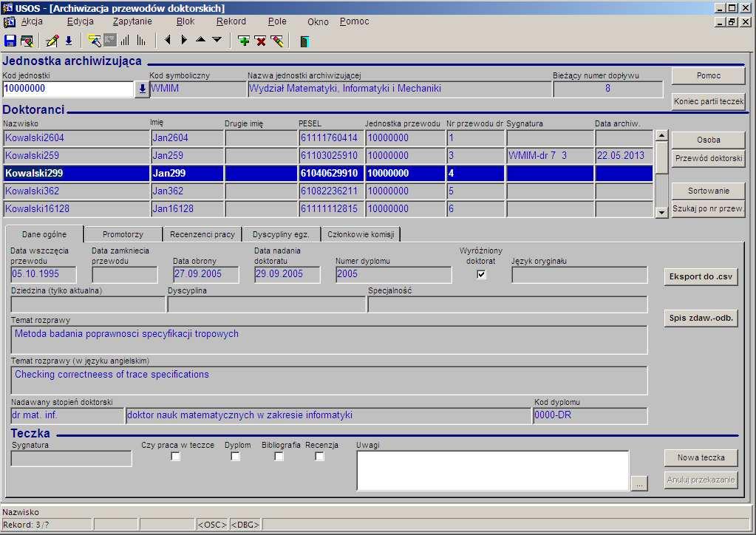The width and height of the screenshot is (756, 535).
Task: Click the Nowa teczka button
Action: (x=701, y=458)
